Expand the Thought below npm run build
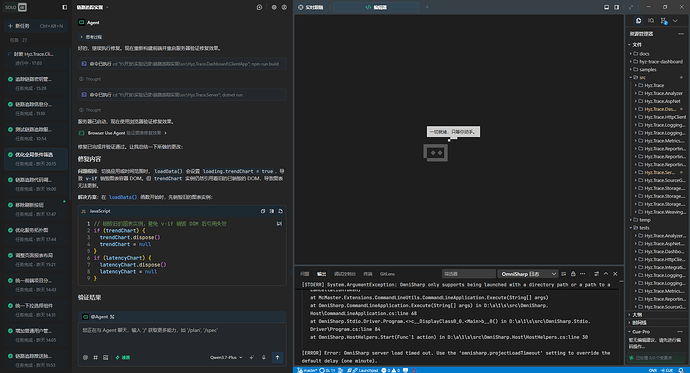This screenshot has height=373, width=690. tap(90, 79)
